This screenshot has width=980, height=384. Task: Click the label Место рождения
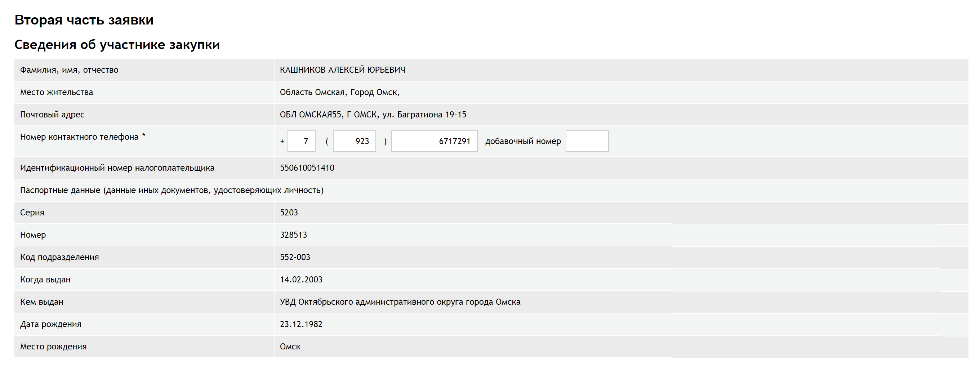tap(53, 347)
